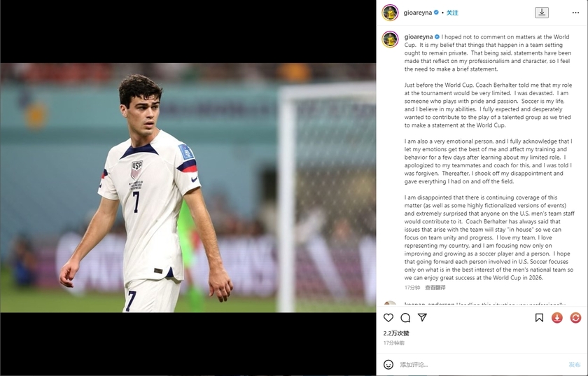Screen dimensions: 588x376
Task: Click gioareyna username in caption
Action: [419, 37]
